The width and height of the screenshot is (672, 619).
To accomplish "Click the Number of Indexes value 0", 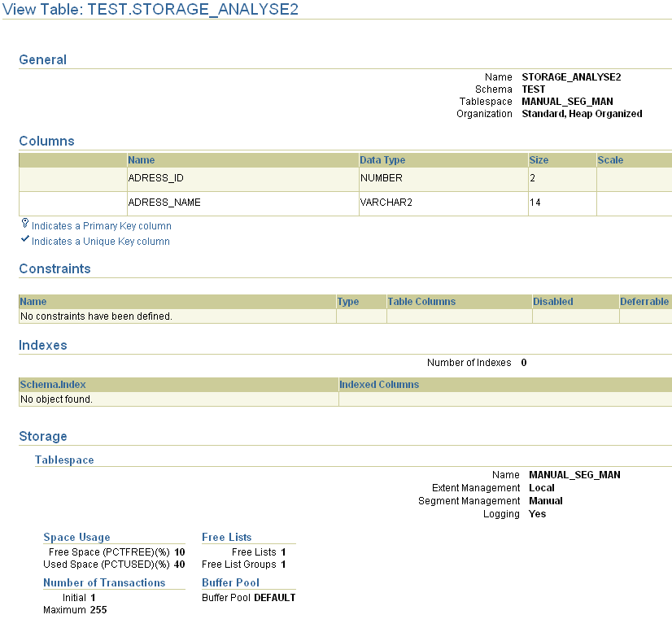I will (524, 363).
